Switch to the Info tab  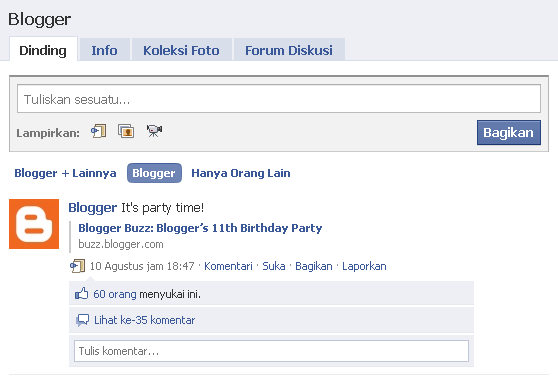click(104, 50)
